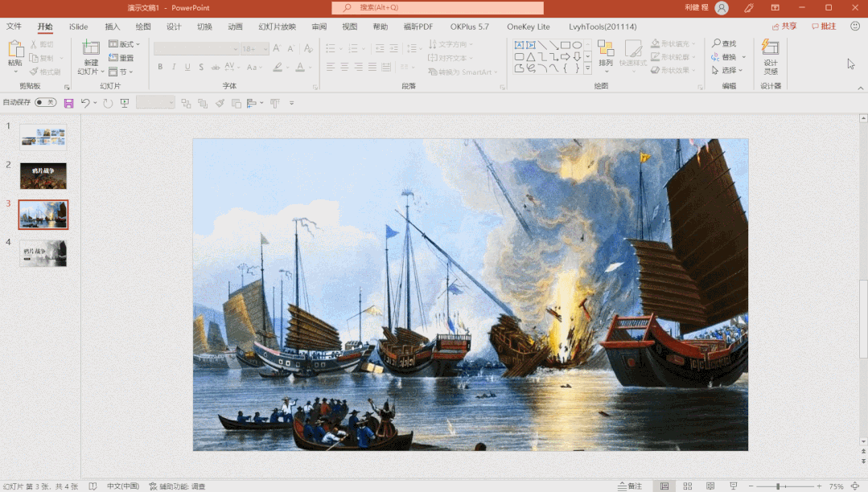Click the Paste (粘贴) clipboard icon

point(15,49)
